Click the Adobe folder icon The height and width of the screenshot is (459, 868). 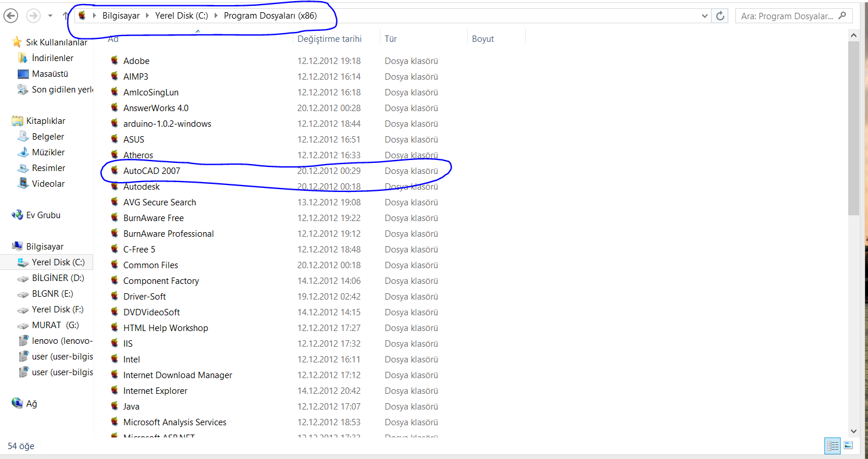coord(115,61)
